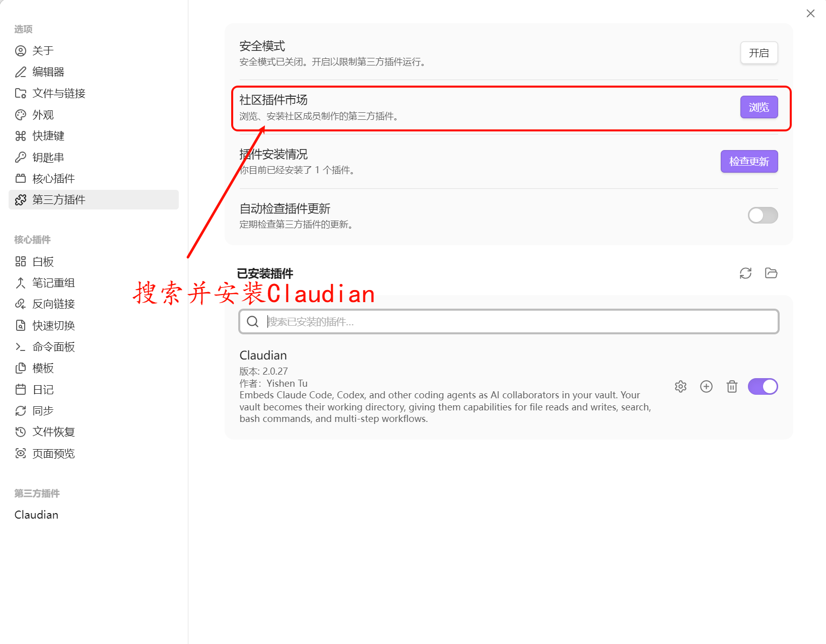Click the 作者: Yishen Tu text
Image resolution: width=826 pixels, height=644 pixels.
[x=273, y=383]
